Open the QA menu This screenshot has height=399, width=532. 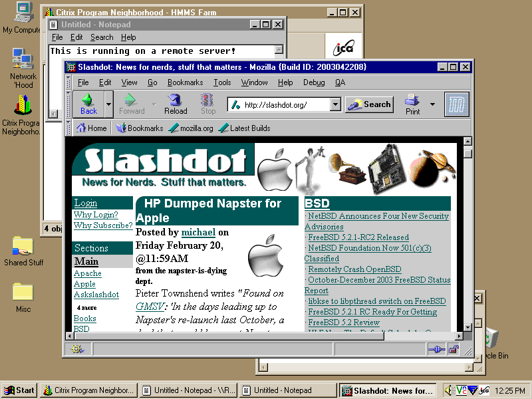[x=340, y=82]
